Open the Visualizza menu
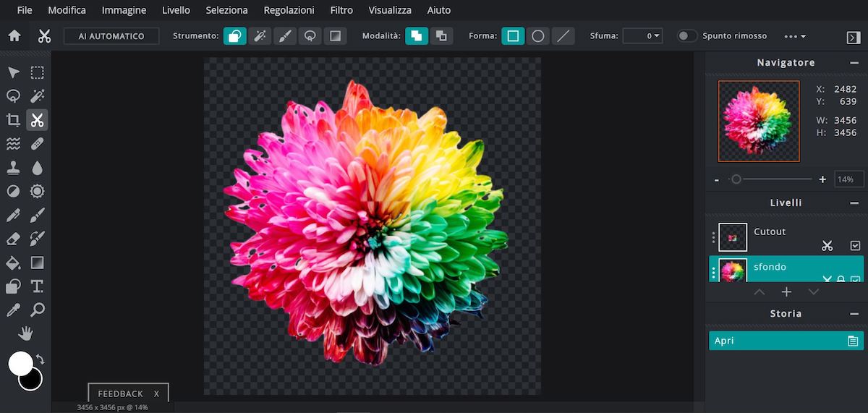Viewport: 868px width, 413px height. tap(390, 10)
